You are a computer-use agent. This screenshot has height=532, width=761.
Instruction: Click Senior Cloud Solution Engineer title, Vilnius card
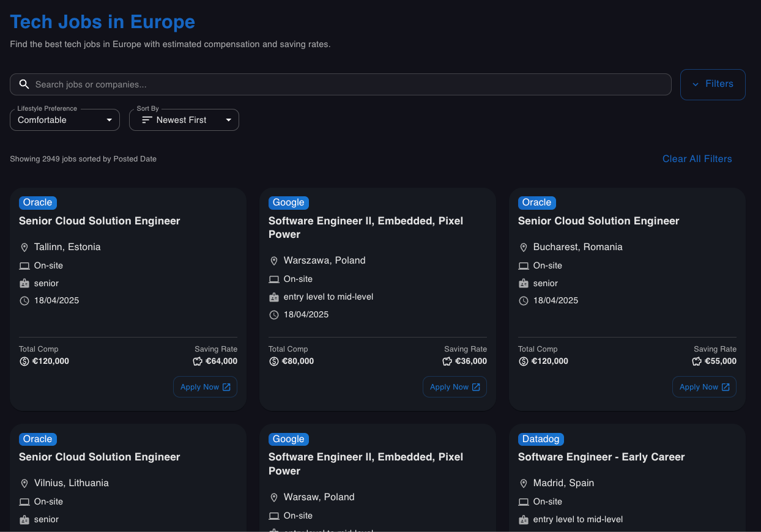click(100, 457)
